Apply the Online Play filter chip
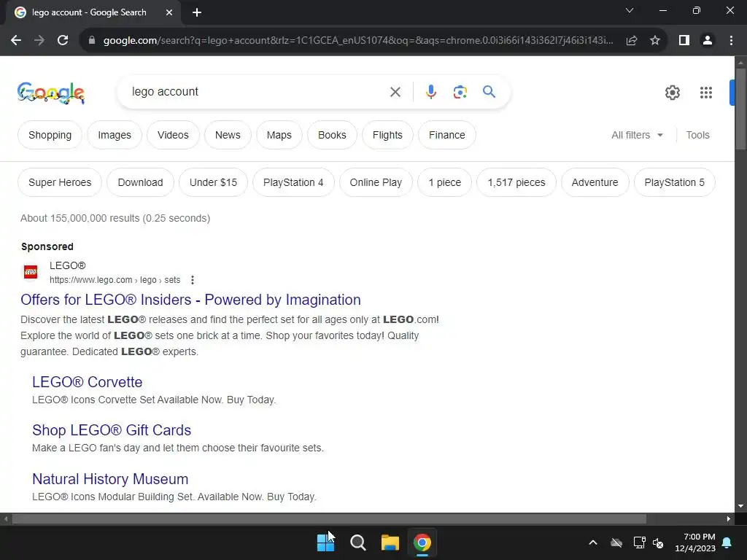This screenshot has width=747, height=560. (376, 182)
